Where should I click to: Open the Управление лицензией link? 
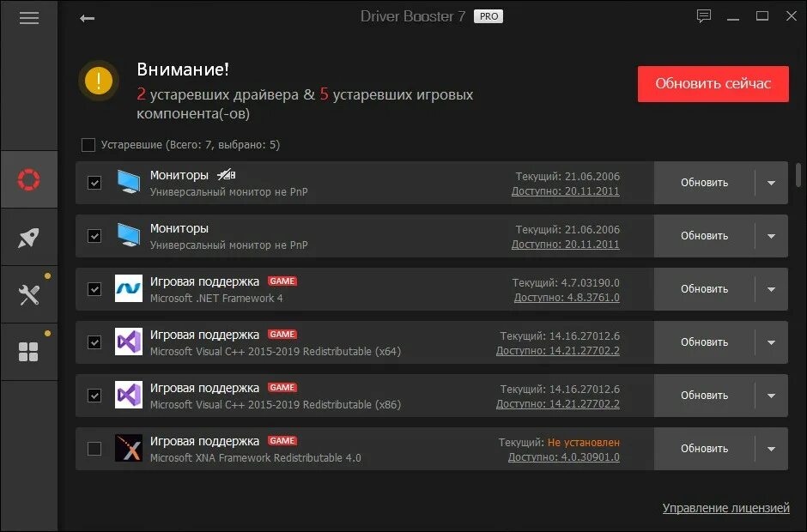[725, 508]
